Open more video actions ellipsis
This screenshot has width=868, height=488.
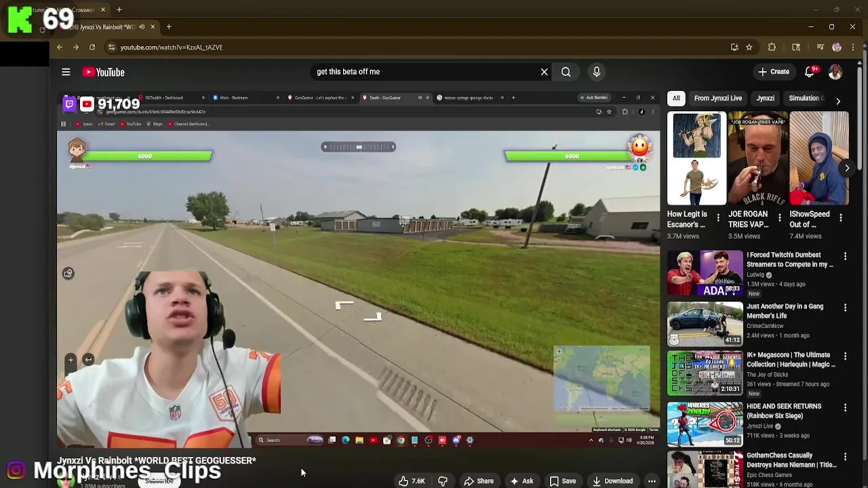click(x=652, y=481)
